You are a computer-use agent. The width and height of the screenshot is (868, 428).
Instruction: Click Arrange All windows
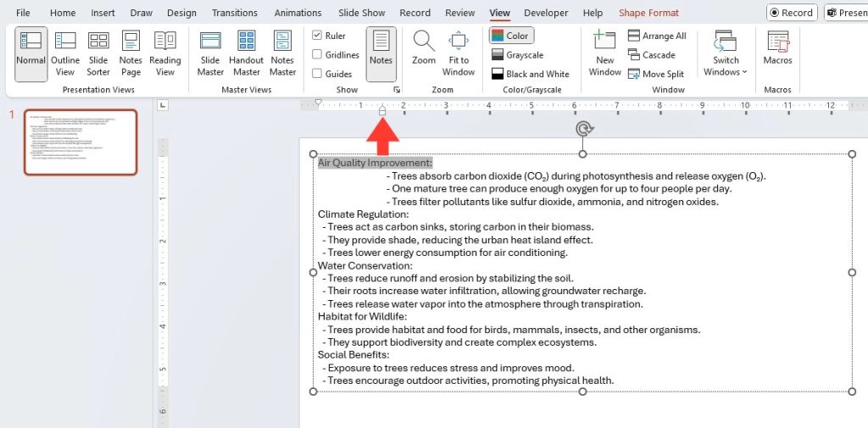(657, 36)
